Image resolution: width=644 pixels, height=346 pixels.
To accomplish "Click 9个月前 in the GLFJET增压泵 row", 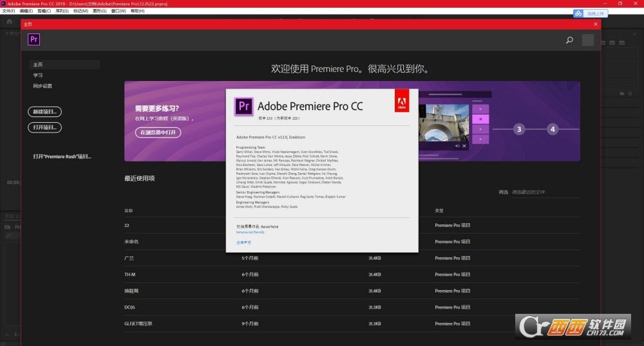I will point(250,324).
